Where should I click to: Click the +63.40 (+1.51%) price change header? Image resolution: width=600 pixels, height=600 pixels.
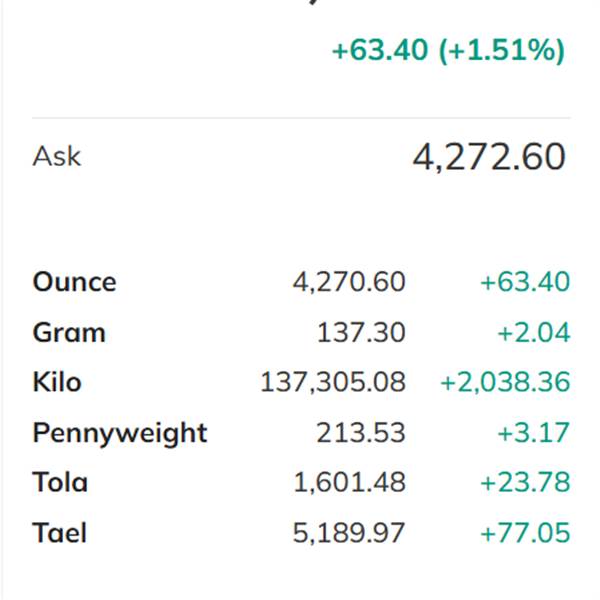448,50
